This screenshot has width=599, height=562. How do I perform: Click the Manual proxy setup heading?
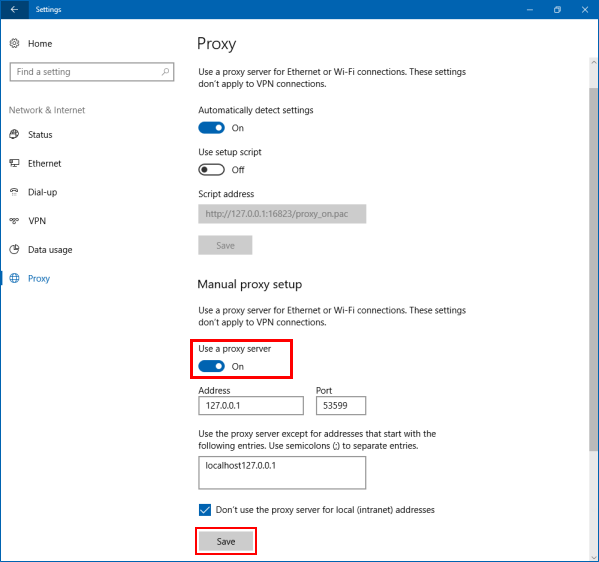249,284
